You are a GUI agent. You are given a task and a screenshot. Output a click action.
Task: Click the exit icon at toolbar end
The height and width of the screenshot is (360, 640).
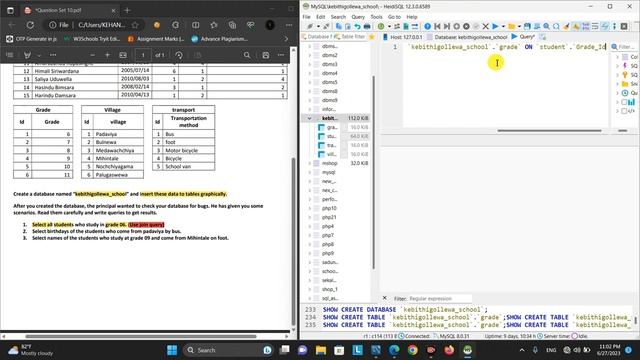click(624, 26)
